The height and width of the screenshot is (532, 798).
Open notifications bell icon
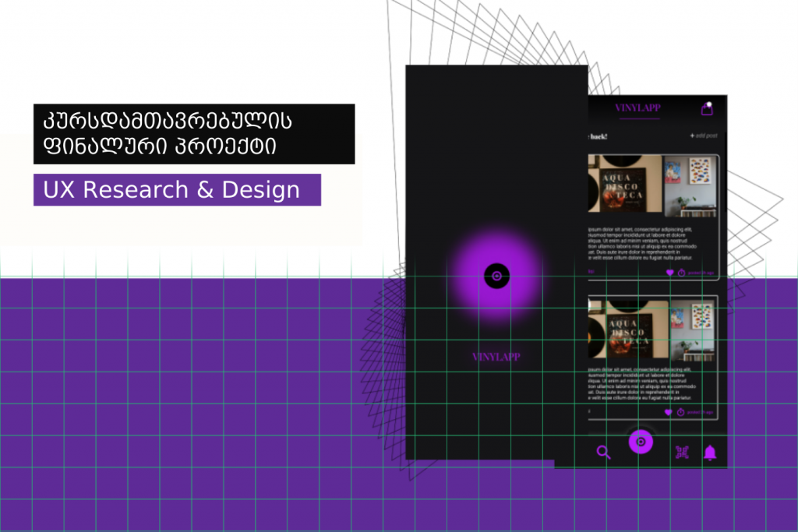pos(709,453)
